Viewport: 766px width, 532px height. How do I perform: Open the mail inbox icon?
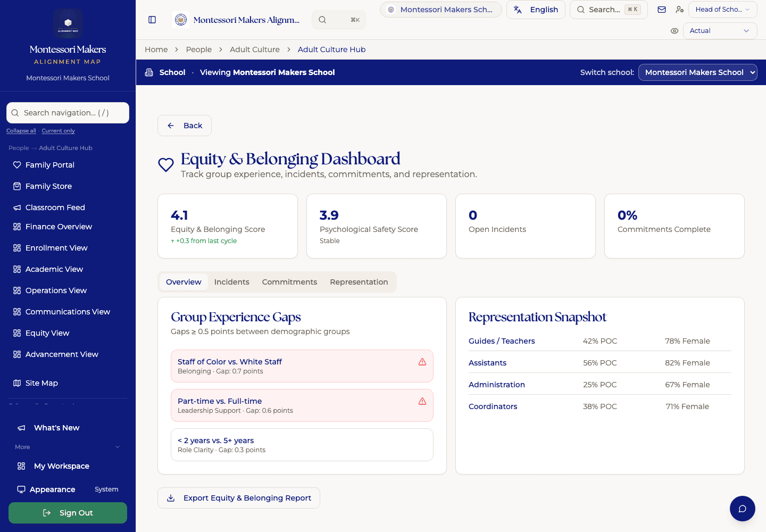662,10
